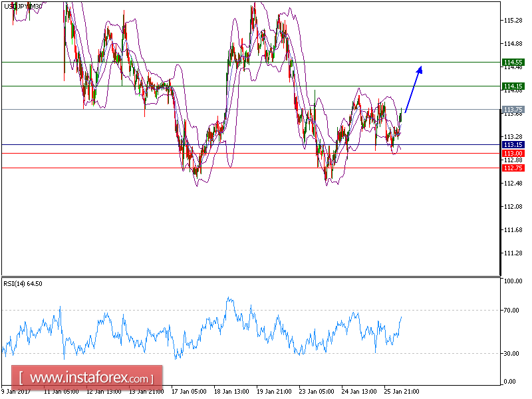This screenshot has width=532, height=399.
Task: Click the green 114.15 resistance price tag
Action: coord(512,86)
